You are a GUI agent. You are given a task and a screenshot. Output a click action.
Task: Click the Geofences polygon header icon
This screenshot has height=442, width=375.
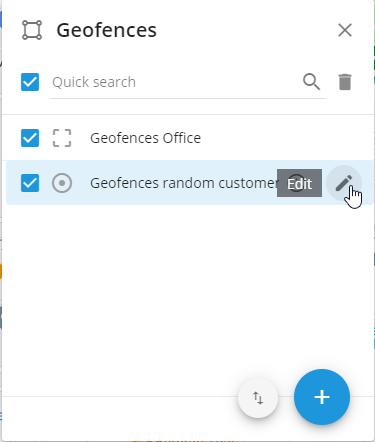tap(32, 30)
